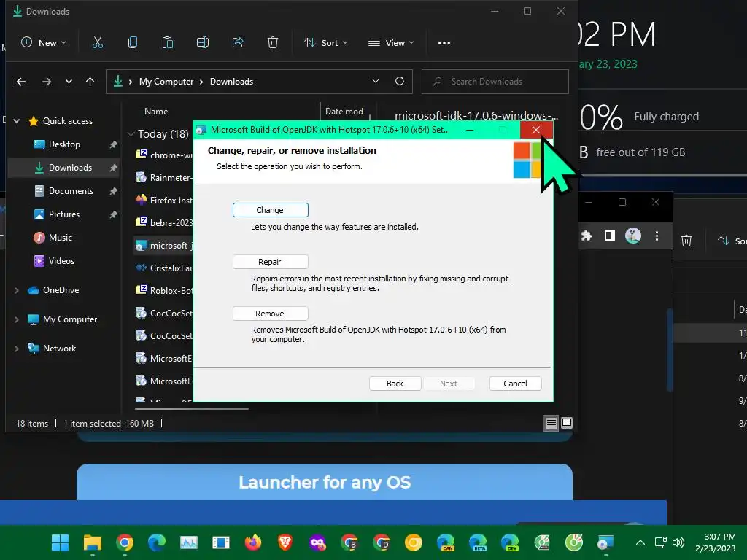Viewport: 747px width, 560px height.
Task: Open the New item dropdown in Downloads
Action: pyautogui.click(x=44, y=43)
